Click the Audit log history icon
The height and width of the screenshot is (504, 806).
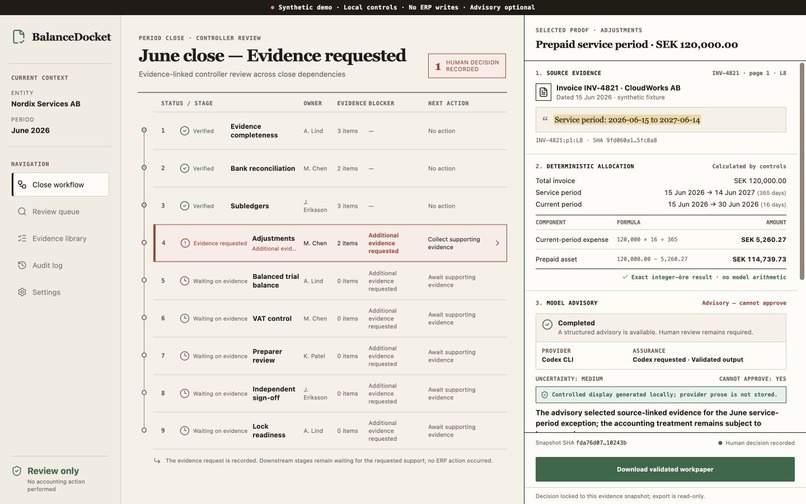click(22, 265)
